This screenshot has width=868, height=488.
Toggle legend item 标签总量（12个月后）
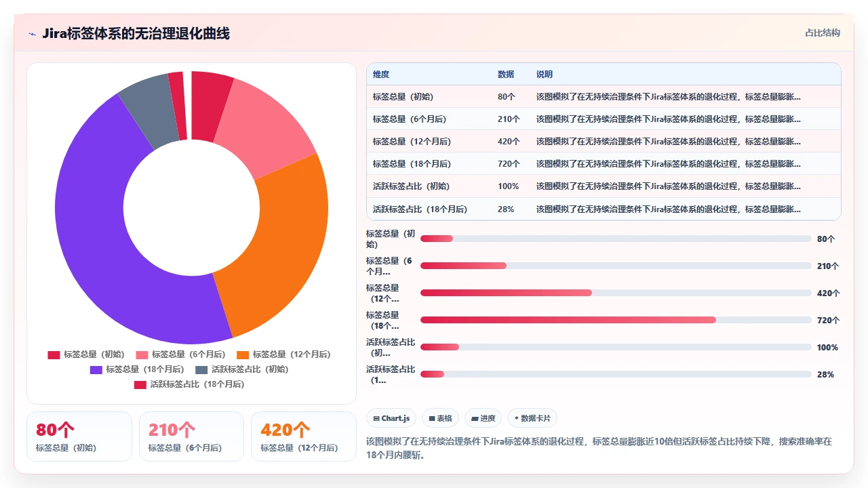(x=283, y=354)
